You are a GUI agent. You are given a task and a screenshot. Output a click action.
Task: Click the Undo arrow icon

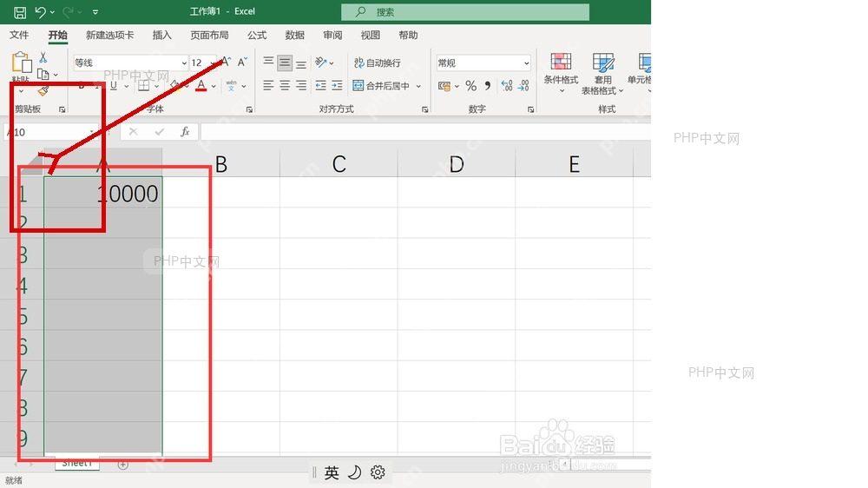click(40, 11)
